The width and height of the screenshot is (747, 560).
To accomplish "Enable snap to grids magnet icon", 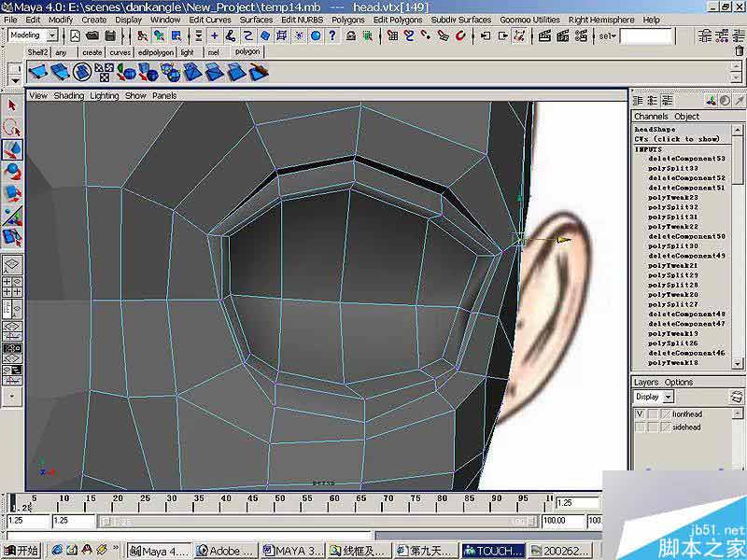I will tap(392, 35).
